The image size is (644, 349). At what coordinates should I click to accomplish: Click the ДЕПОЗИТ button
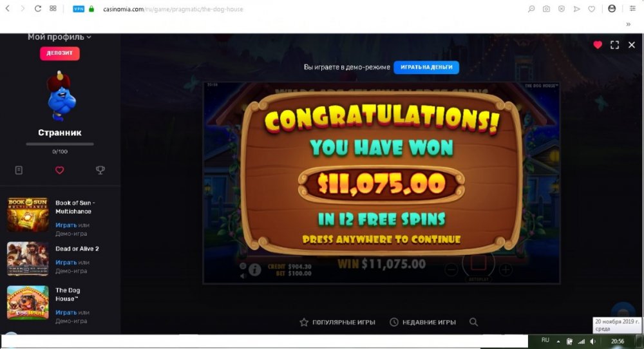pyautogui.click(x=59, y=53)
